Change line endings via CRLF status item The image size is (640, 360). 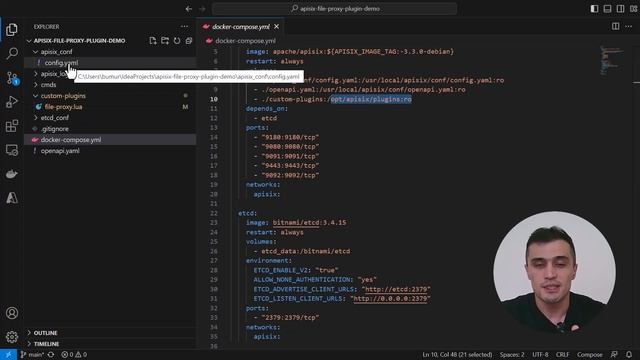562,355
